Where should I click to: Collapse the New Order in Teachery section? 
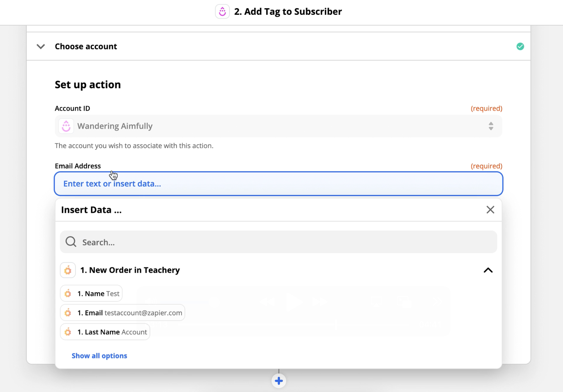tap(488, 270)
